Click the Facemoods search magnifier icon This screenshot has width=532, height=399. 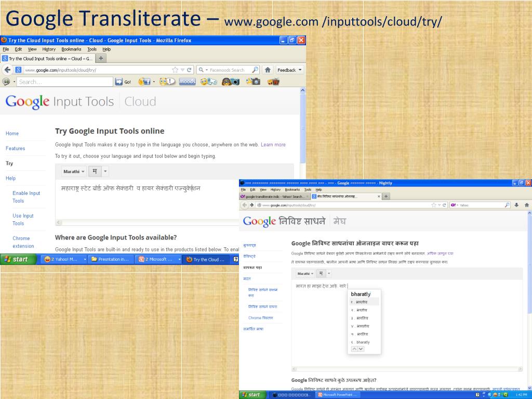[x=255, y=70]
